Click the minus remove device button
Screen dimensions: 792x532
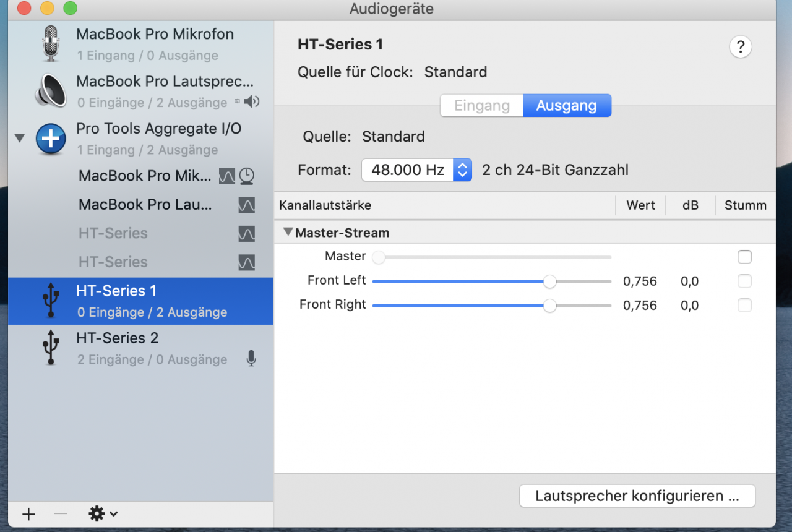point(60,514)
